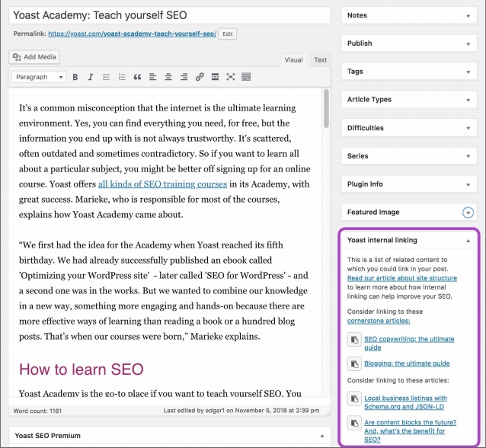The height and width of the screenshot is (448, 486).
Task: Copy link for content blocks article
Action: click(x=354, y=423)
